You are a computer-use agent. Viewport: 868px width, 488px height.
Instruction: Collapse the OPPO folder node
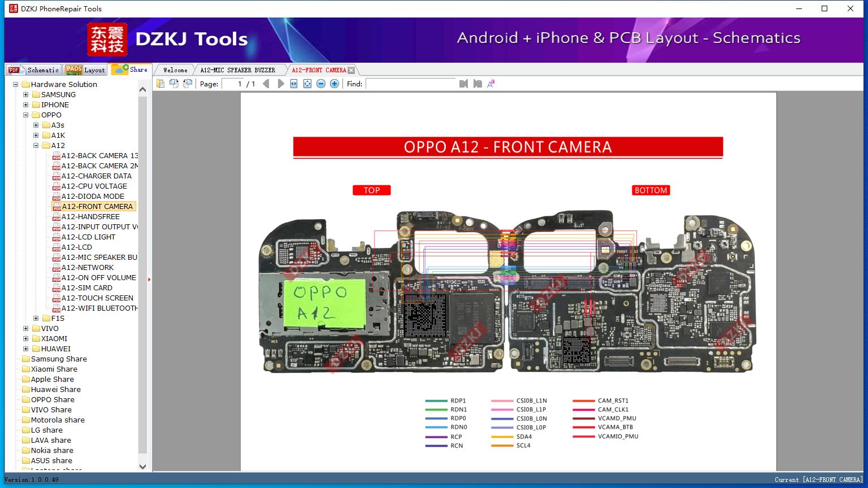[x=26, y=115]
